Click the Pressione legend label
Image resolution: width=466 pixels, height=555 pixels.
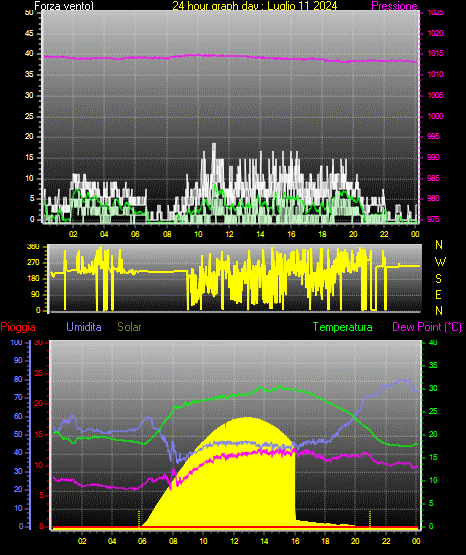point(394,6)
